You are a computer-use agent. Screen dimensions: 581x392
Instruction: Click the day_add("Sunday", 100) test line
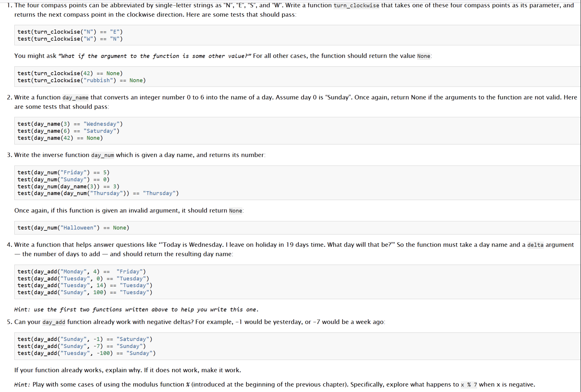[x=85, y=292]
